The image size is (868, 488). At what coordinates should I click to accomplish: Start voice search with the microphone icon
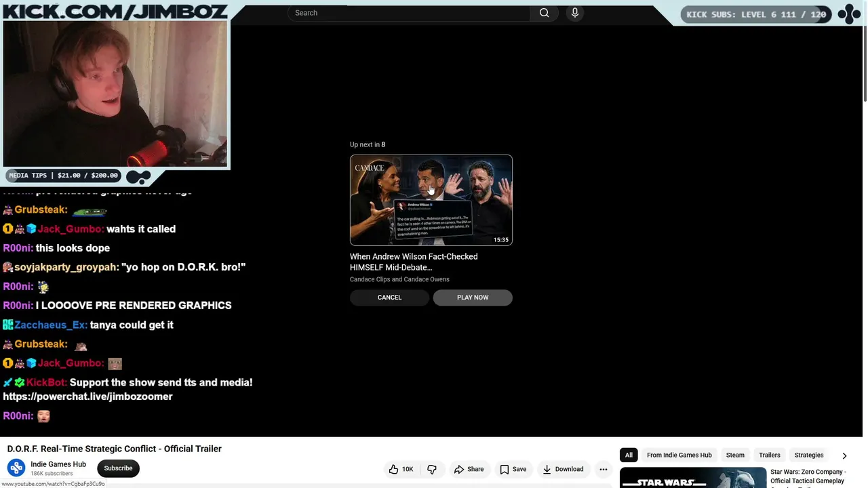(575, 13)
